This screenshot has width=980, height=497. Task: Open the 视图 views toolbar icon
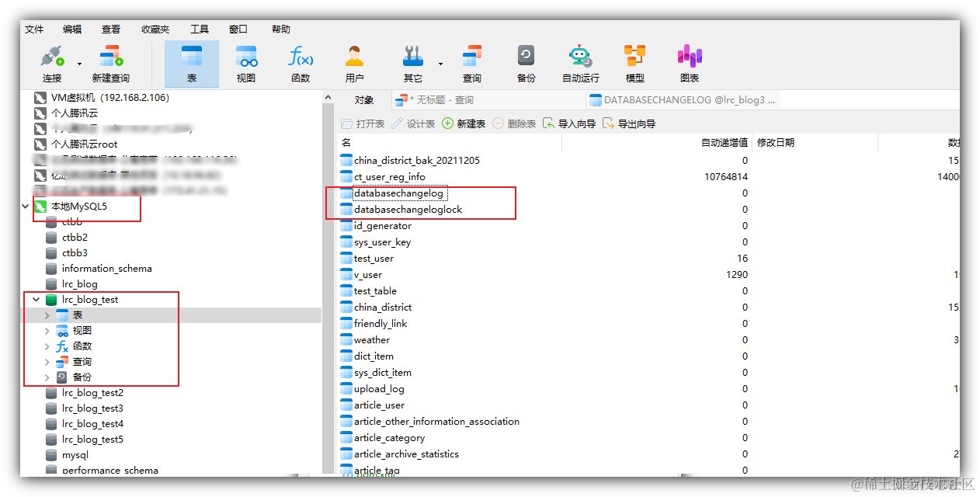246,64
